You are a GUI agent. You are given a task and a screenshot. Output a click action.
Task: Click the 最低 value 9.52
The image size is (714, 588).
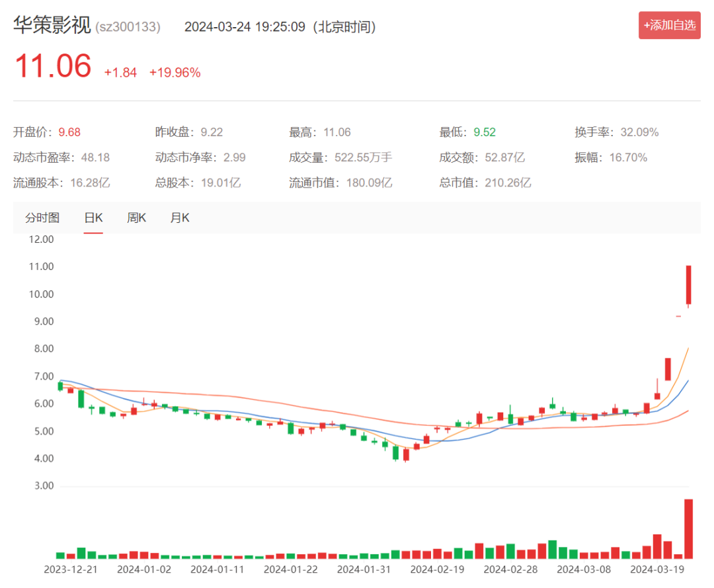[x=485, y=132]
